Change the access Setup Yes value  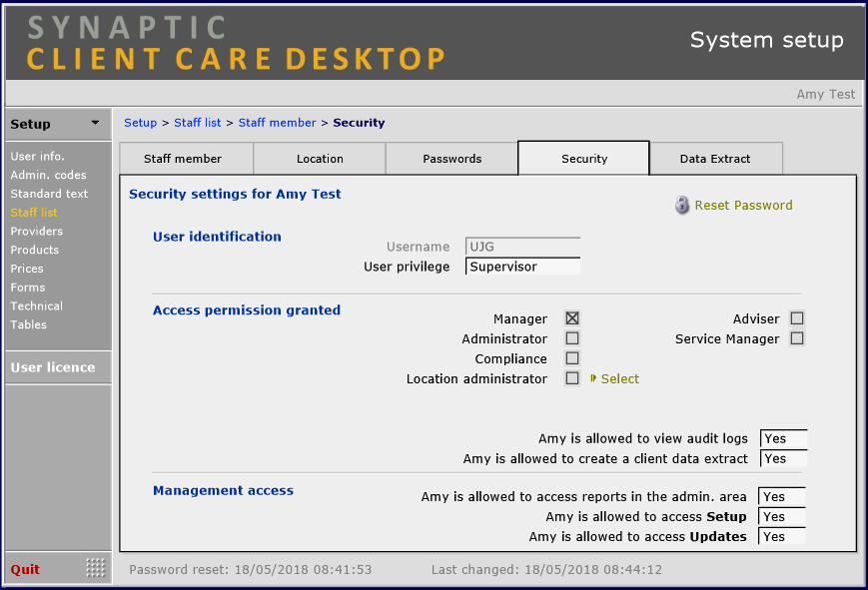[x=782, y=516]
